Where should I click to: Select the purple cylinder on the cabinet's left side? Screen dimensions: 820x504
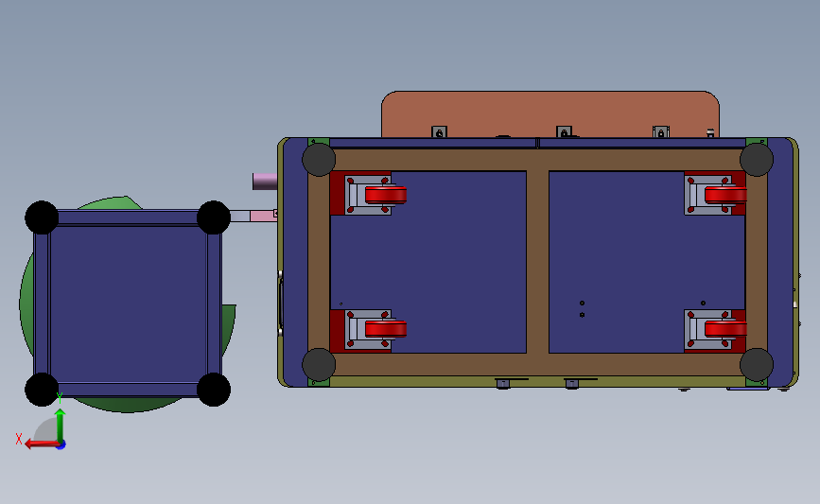[265, 182]
